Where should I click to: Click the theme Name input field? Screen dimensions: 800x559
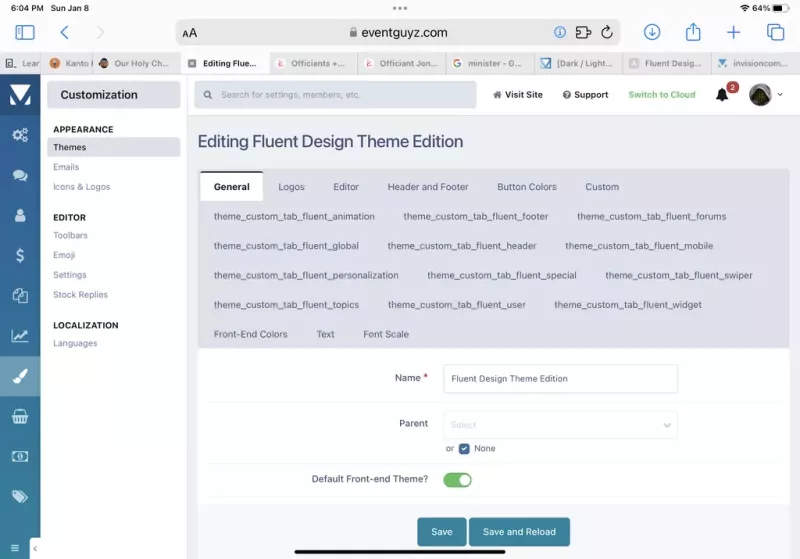(560, 378)
